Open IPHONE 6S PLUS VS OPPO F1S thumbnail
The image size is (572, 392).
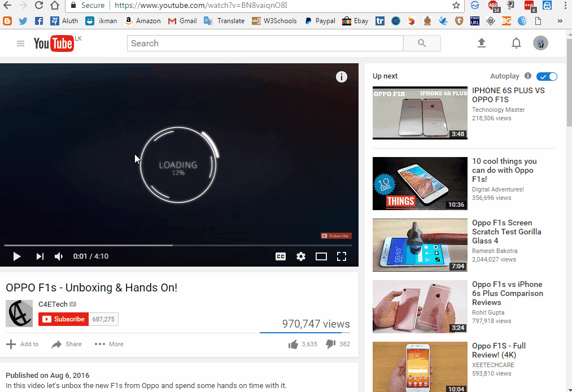pos(420,113)
